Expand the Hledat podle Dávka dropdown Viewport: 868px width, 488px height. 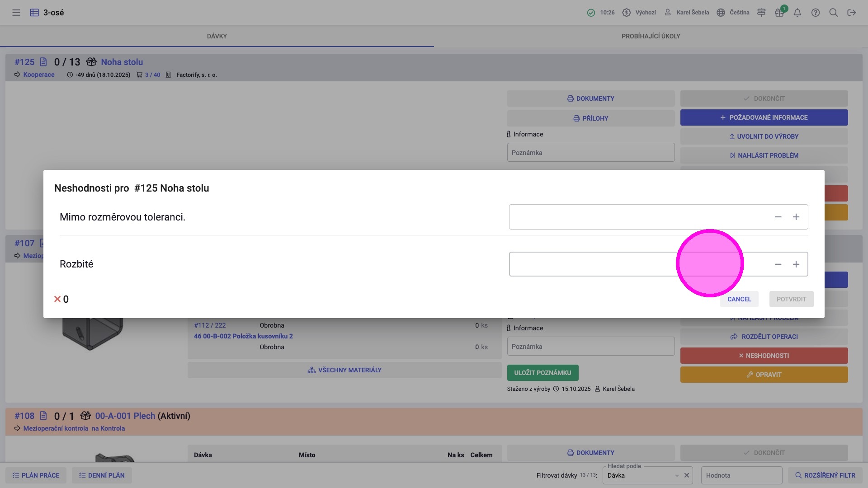(x=677, y=475)
